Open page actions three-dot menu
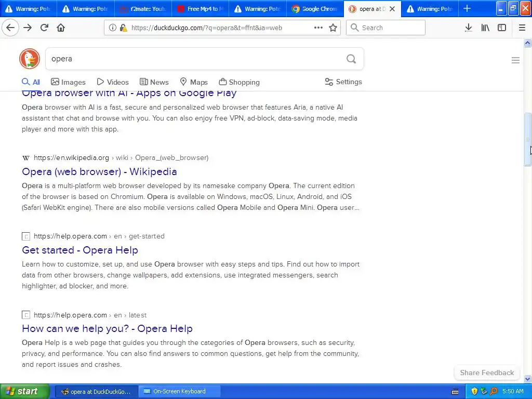Image resolution: width=532 pixels, height=399 pixels. tap(318, 28)
